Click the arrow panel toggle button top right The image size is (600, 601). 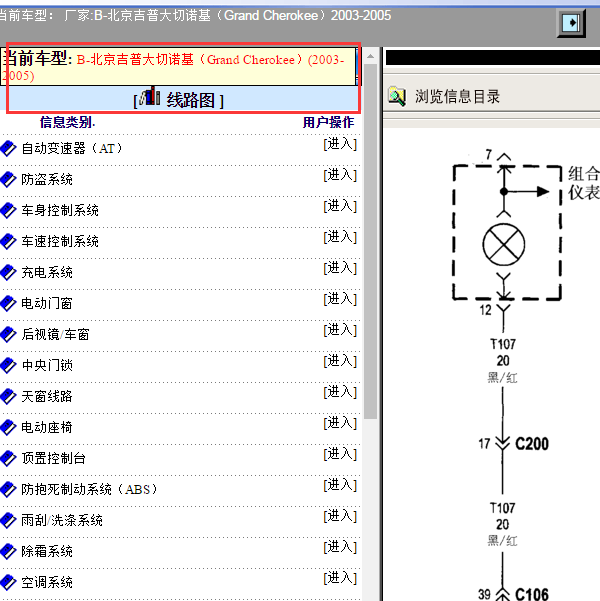tap(571, 23)
